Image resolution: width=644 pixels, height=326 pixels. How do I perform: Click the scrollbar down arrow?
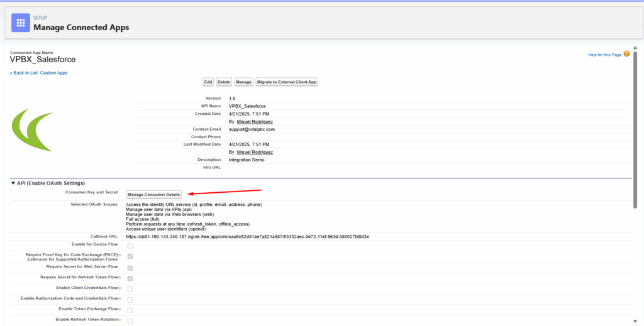pyautogui.click(x=635, y=321)
